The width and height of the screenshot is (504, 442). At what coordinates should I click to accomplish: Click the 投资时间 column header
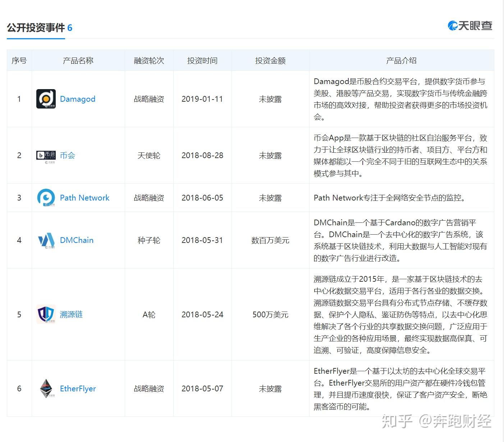[x=202, y=60]
